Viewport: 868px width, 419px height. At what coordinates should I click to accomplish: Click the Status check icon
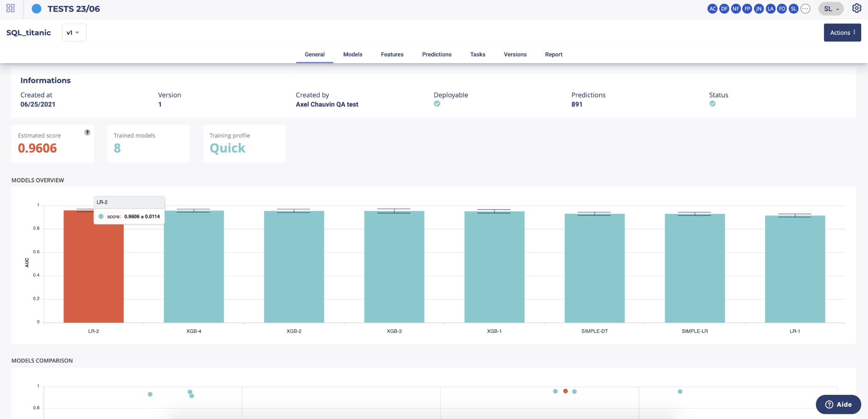tap(712, 103)
